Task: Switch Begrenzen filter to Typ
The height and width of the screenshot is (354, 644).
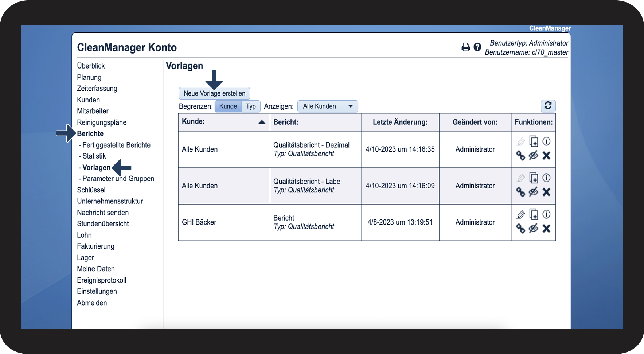Action: pyautogui.click(x=251, y=106)
